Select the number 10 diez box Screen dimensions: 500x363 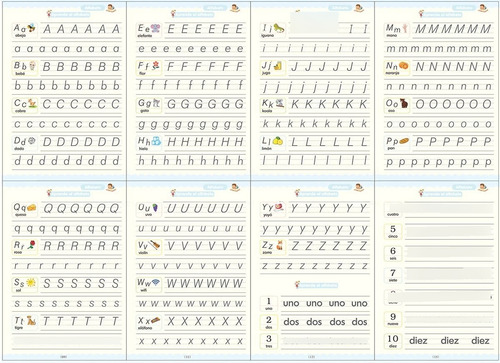click(x=393, y=341)
